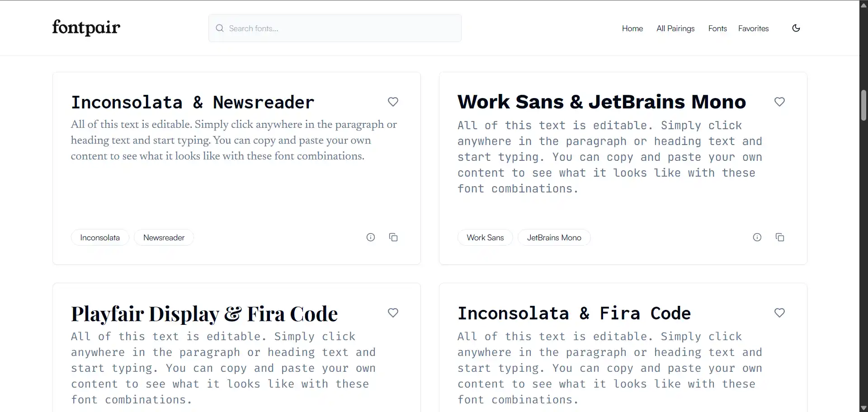Open info for Inconsolata & Newsreader card
The width and height of the screenshot is (868, 412).
point(371,237)
